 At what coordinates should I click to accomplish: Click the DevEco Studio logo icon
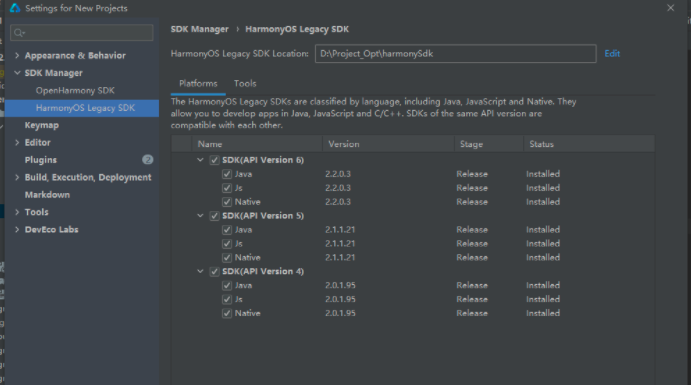(x=15, y=8)
